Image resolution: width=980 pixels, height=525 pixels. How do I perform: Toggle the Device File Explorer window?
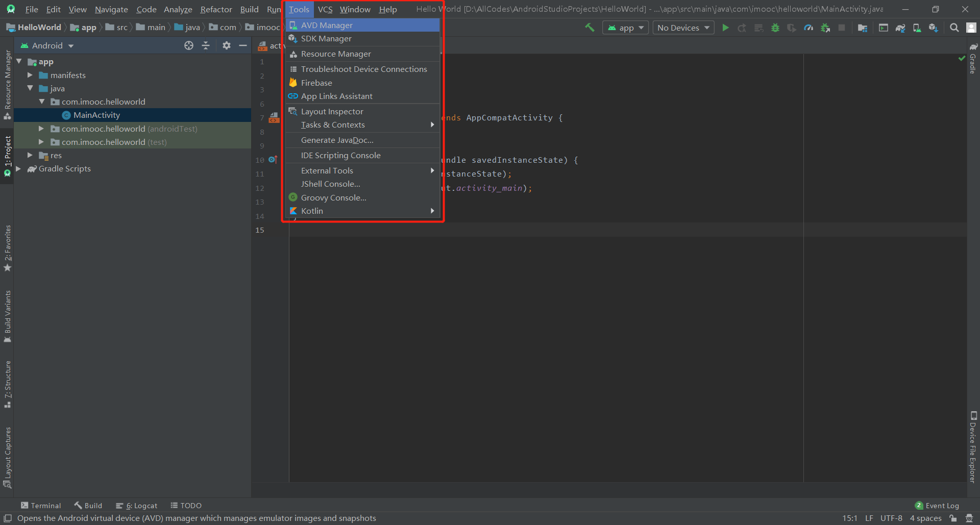coord(973,447)
